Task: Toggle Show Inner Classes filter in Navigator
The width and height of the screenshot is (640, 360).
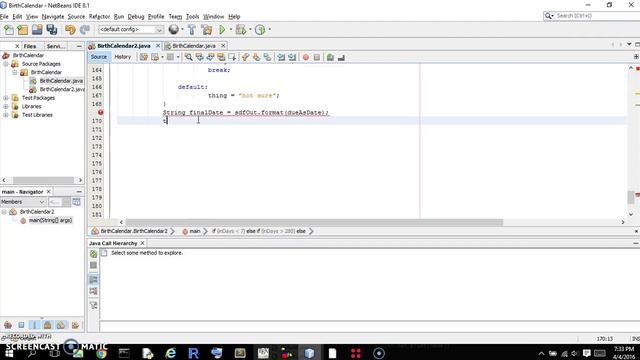Action: 61,325
